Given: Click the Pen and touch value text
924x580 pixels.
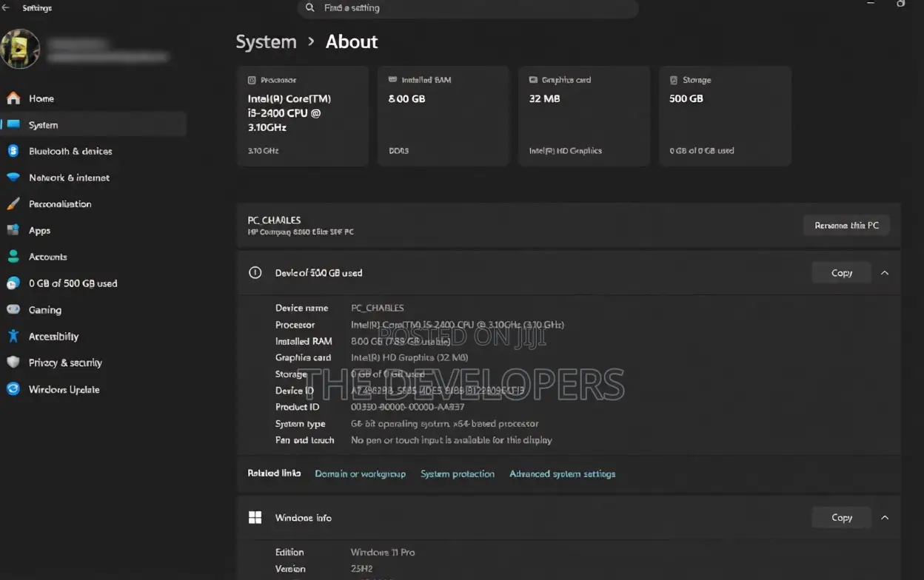Looking at the screenshot, I should tap(452, 440).
